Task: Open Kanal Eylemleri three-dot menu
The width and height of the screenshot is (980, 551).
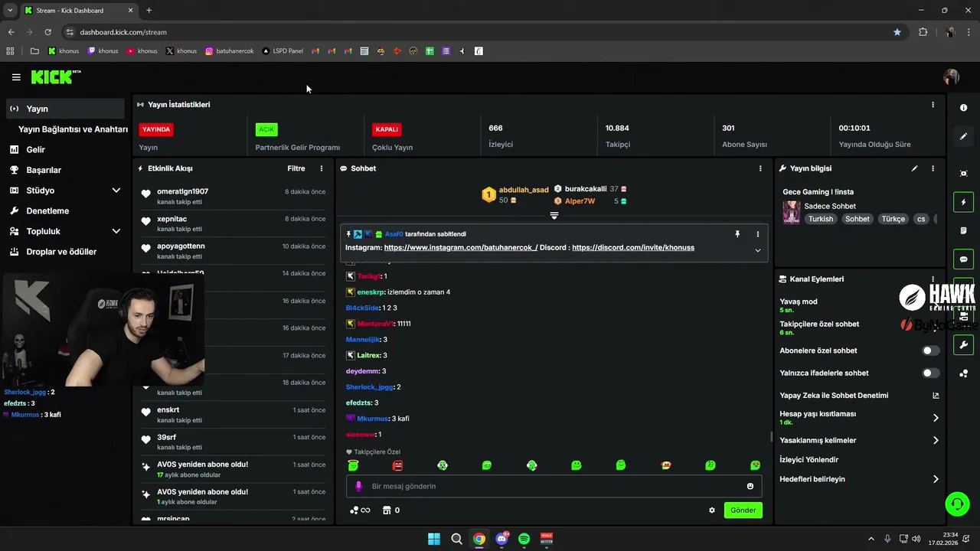Action: tap(933, 279)
